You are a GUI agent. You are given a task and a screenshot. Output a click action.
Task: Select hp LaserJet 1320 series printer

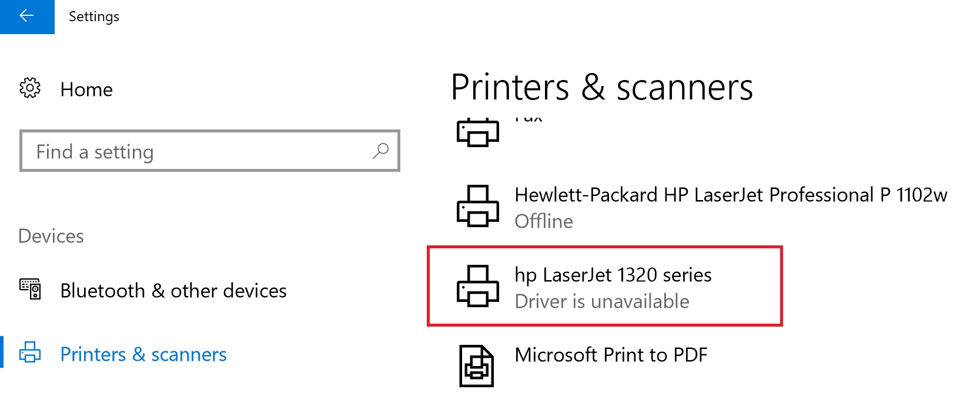604,286
